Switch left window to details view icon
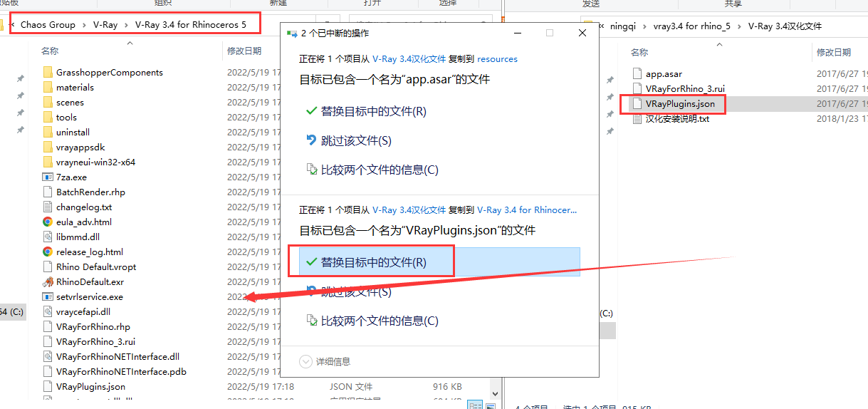Viewport: 868px width, 409px height. [475, 404]
